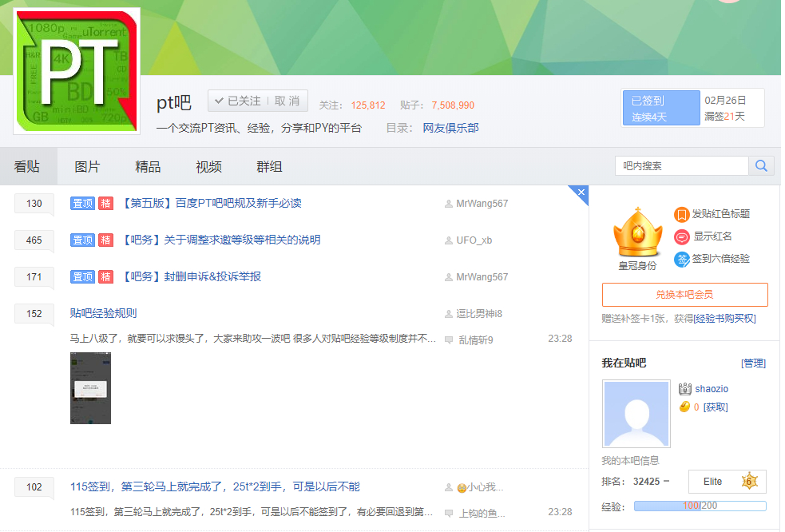The width and height of the screenshot is (785, 532).
Task: Click the reply count 102
Action: [x=34, y=487]
